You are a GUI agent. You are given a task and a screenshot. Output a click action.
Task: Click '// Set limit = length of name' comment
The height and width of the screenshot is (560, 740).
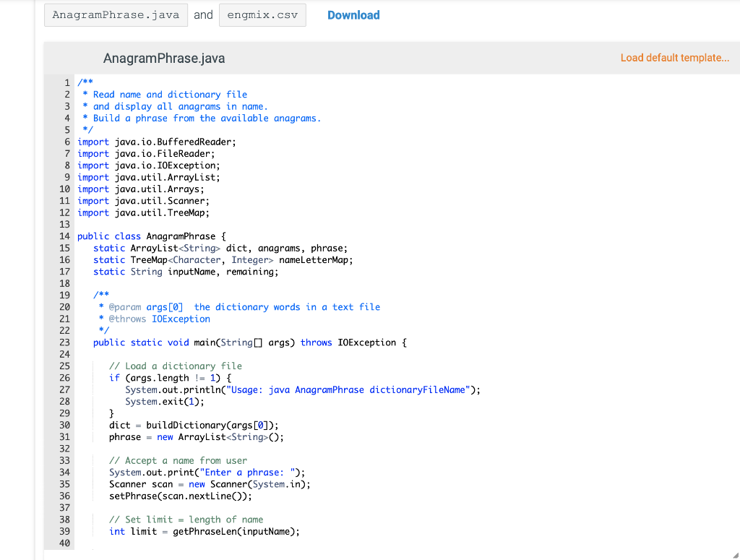pyautogui.click(x=186, y=520)
